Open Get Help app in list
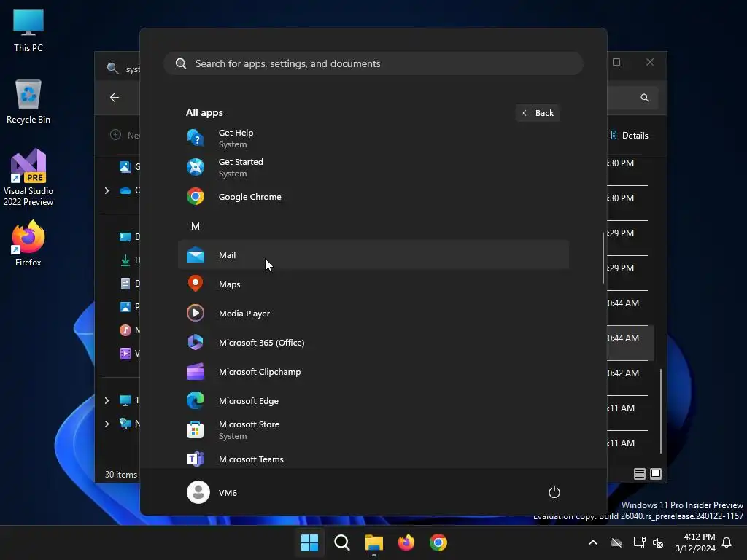Screen dimensions: 747x560 [373, 138]
